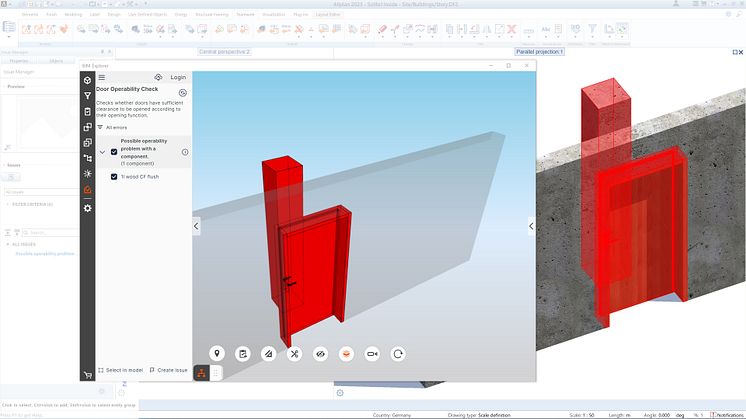Switch to the Properties tab in Allplan palette
Screen dimensions: 746x419
(x=19, y=61)
